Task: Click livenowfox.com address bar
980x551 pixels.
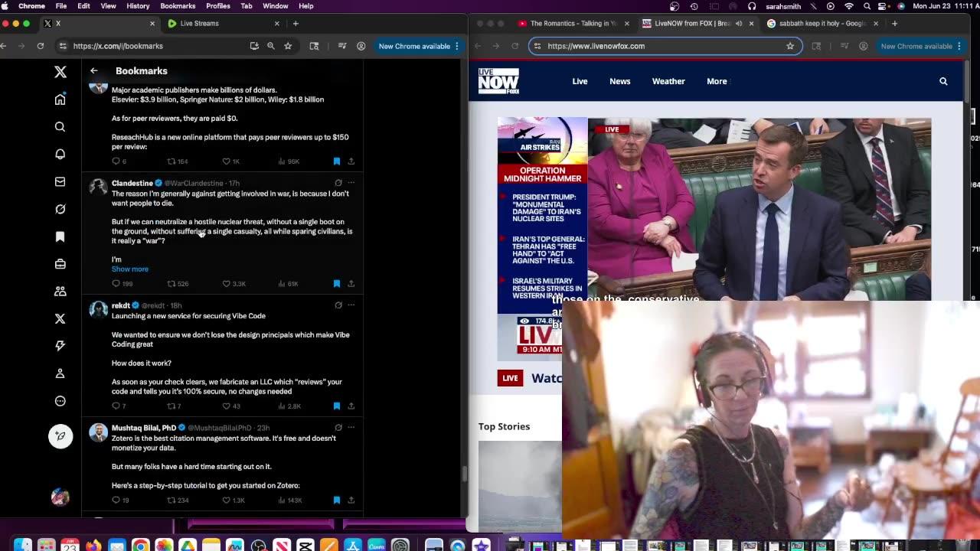Action: pyautogui.click(x=665, y=46)
